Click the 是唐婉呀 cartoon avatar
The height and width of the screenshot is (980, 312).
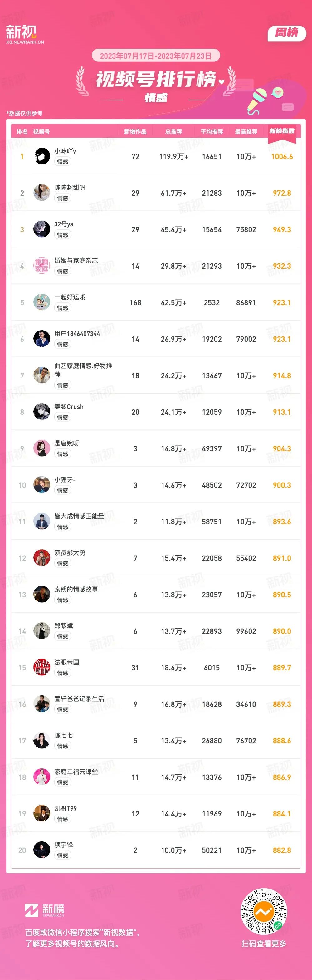coord(42,448)
